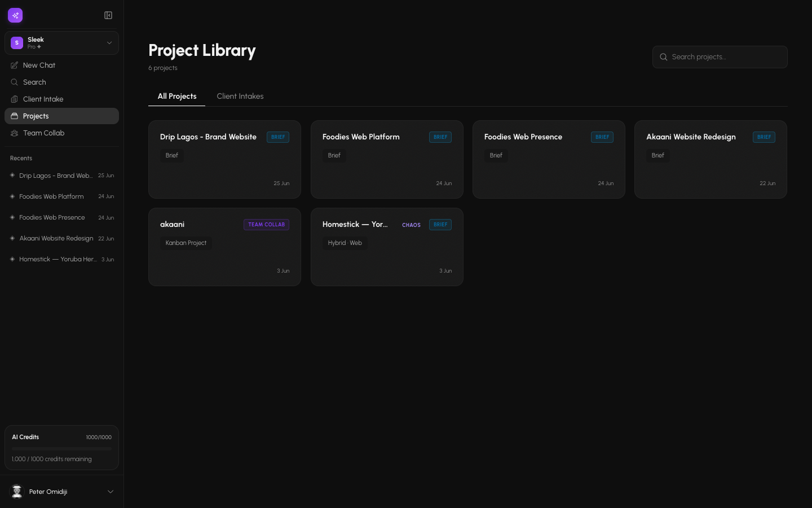The width and height of the screenshot is (812, 508).
Task: Click the AI Credits progress bar
Action: [61, 449]
